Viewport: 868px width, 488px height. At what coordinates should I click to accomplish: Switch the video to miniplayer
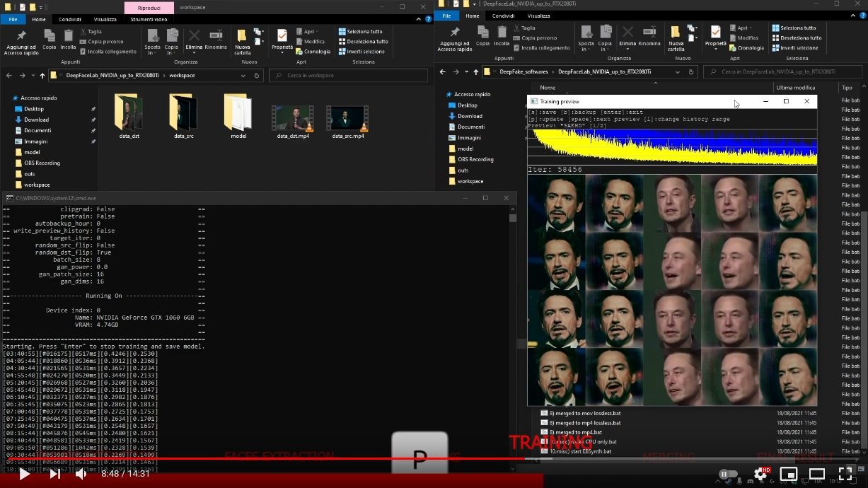coord(788,474)
